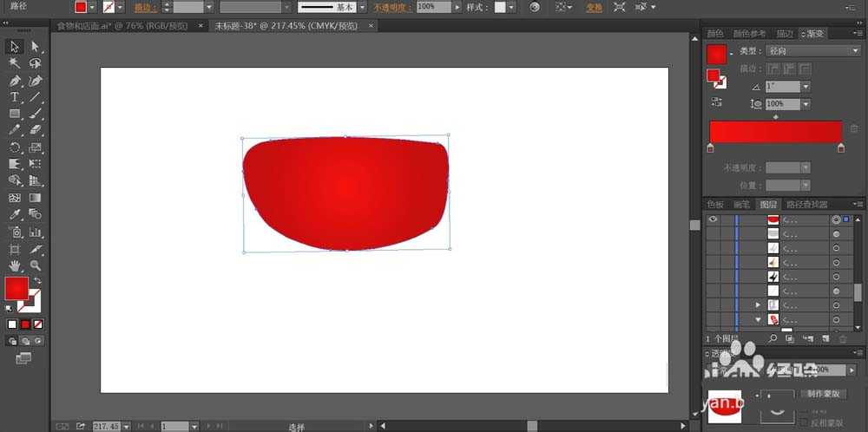Open the 路径查找器 Pathfinder panel tab
This screenshot has height=432, width=868.
pyautogui.click(x=808, y=205)
